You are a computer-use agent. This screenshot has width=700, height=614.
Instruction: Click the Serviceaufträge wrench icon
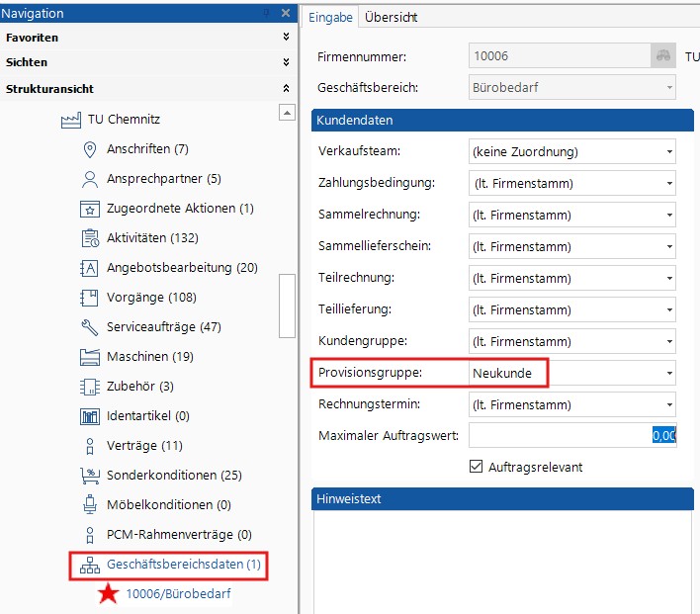[90, 327]
